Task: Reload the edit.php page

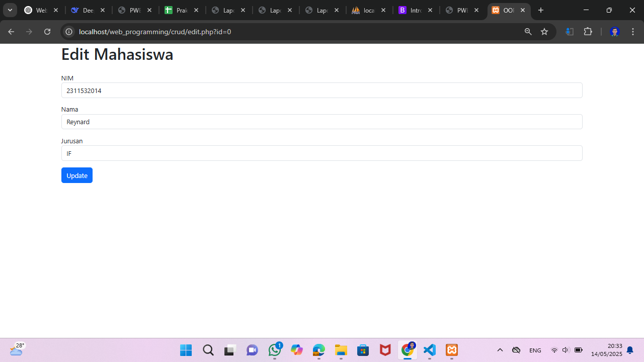Action: click(47, 31)
